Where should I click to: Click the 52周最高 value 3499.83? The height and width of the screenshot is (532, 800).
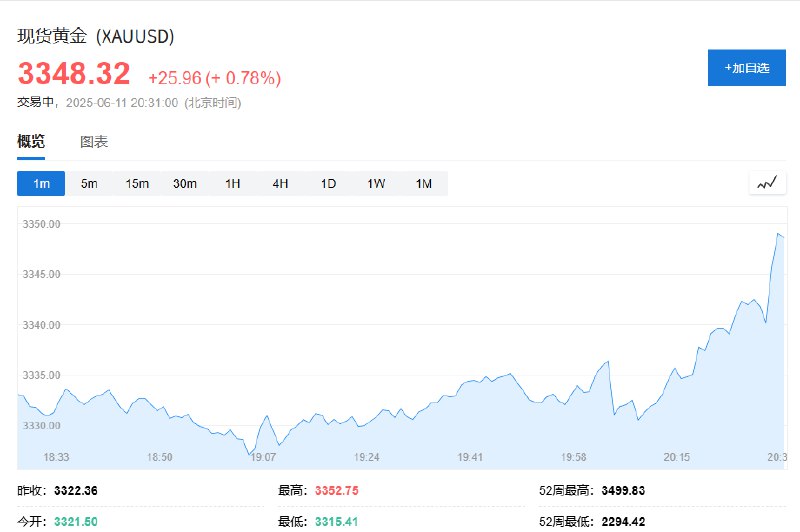[623, 491]
